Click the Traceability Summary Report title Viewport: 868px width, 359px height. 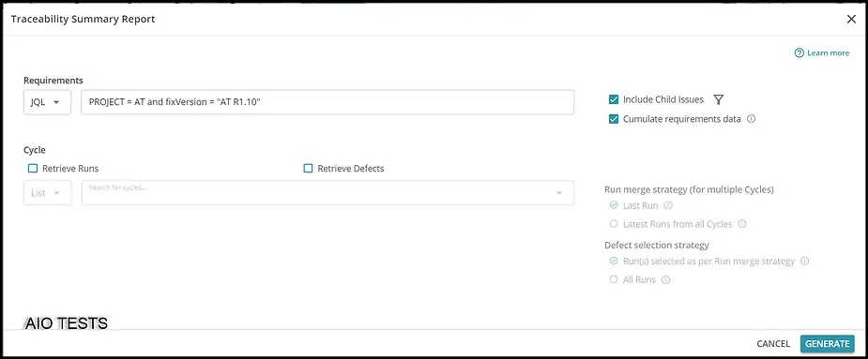tap(83, 20)
